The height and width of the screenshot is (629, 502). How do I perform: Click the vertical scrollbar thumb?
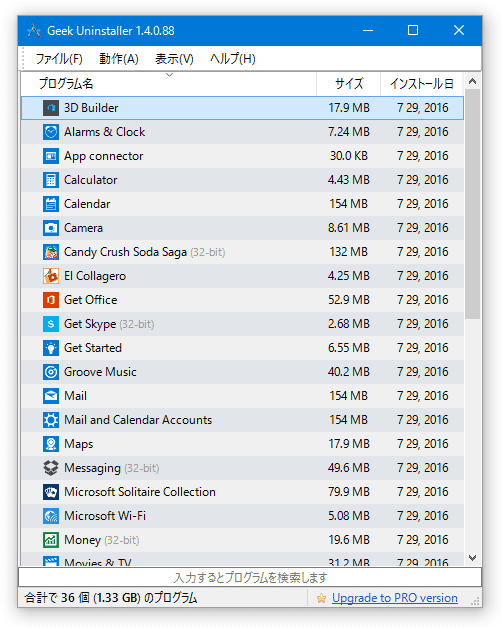click(x=473, y=204)
